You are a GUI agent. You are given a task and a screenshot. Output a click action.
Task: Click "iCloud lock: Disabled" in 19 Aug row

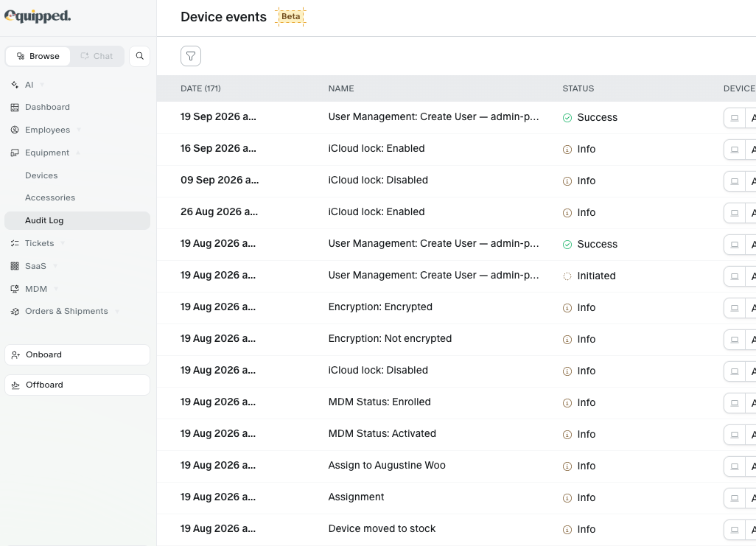click(x=378, y=371)
